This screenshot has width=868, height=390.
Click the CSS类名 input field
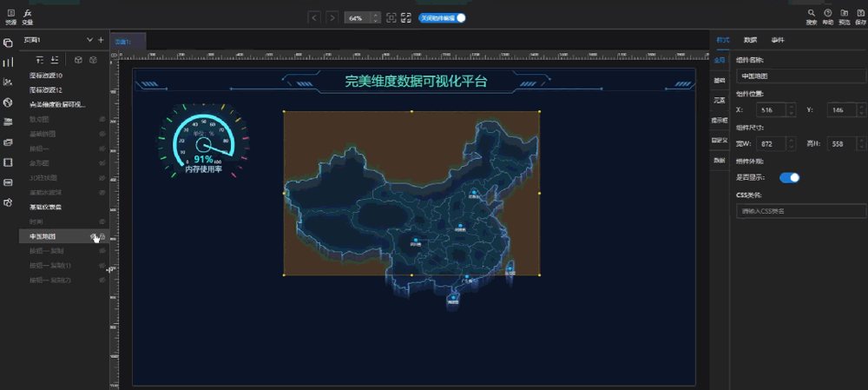tap(801, 211)
